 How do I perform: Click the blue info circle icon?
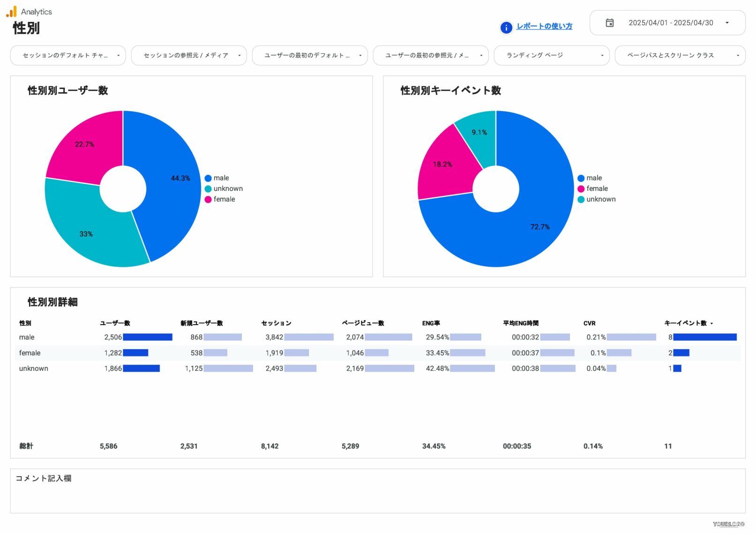[x=506, y=28]
